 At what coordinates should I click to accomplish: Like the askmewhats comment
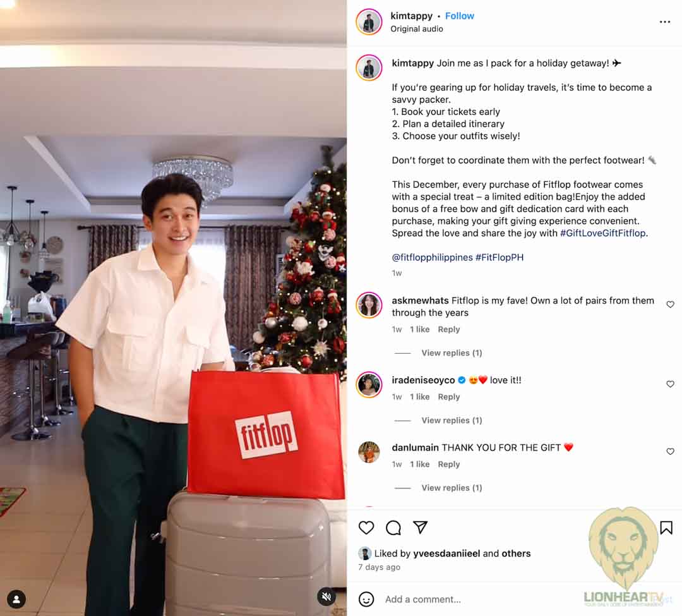click(670, 305)
